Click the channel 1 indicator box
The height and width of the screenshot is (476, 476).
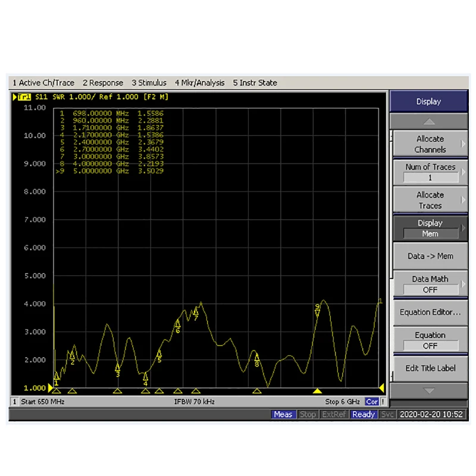(x=14, y=402)
